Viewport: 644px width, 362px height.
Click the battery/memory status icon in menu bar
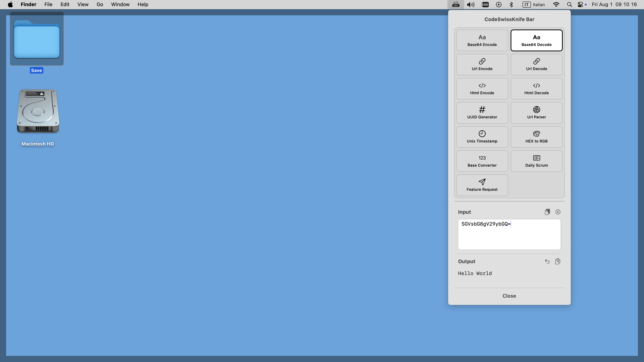485,4
